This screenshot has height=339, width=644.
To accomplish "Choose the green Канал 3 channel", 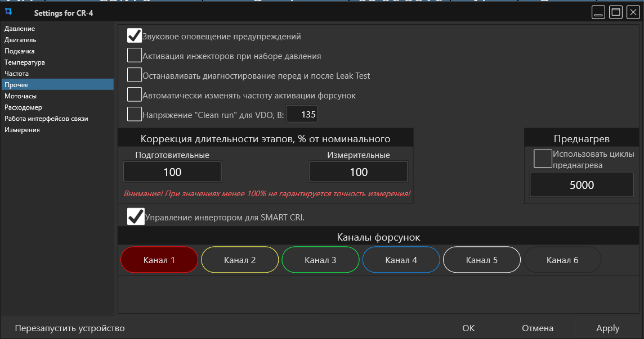I will pyautogui.click(x=320, y=260).
